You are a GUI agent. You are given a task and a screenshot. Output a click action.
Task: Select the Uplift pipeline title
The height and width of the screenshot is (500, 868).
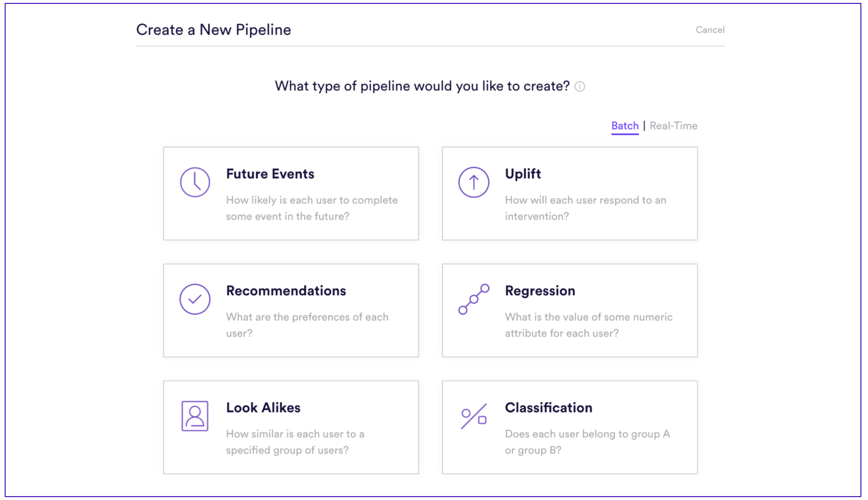click(523, 174)
